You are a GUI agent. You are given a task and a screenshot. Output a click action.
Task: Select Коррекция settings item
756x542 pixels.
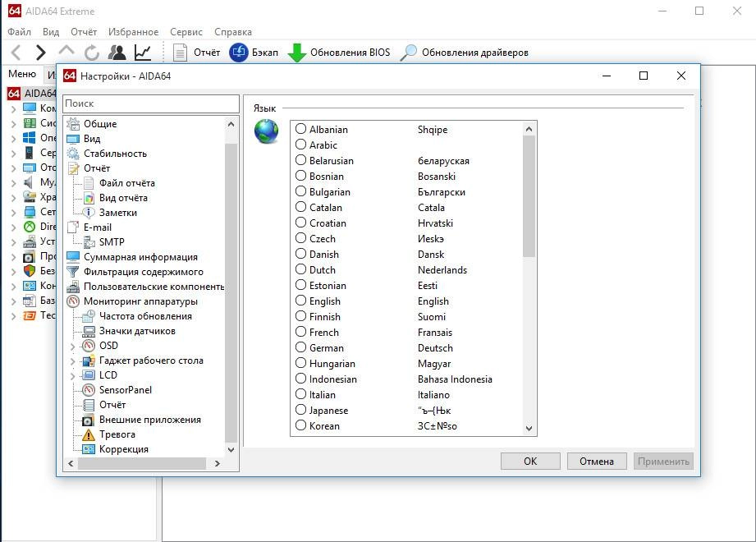pos(123,449)
